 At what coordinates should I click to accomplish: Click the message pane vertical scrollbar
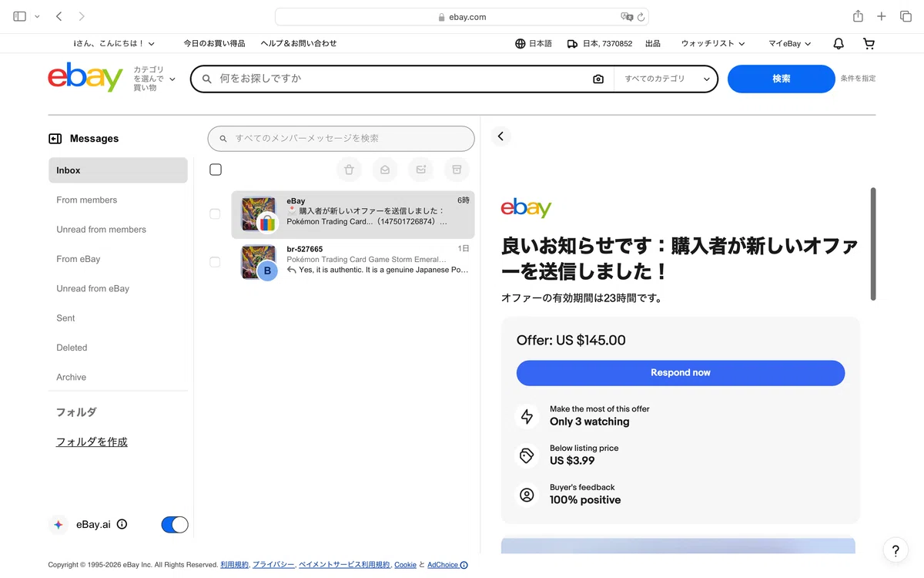pyautogui.click(x=872, y=244)
